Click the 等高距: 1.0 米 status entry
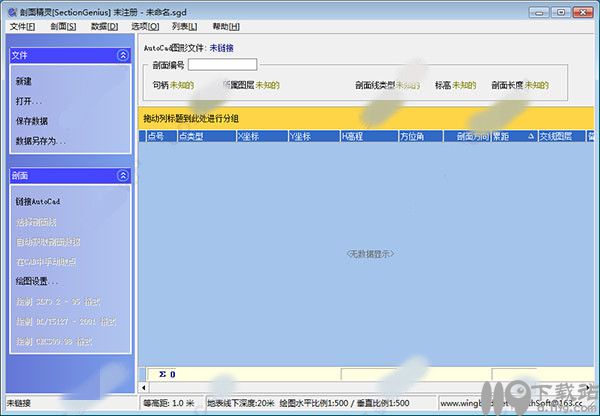The image size is (600, 416). coord(169,403)
